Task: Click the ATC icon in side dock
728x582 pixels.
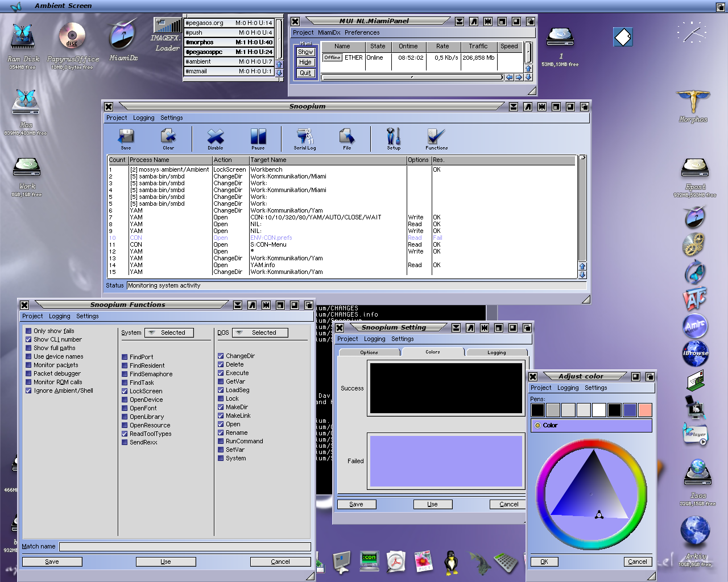Action: 695,299
